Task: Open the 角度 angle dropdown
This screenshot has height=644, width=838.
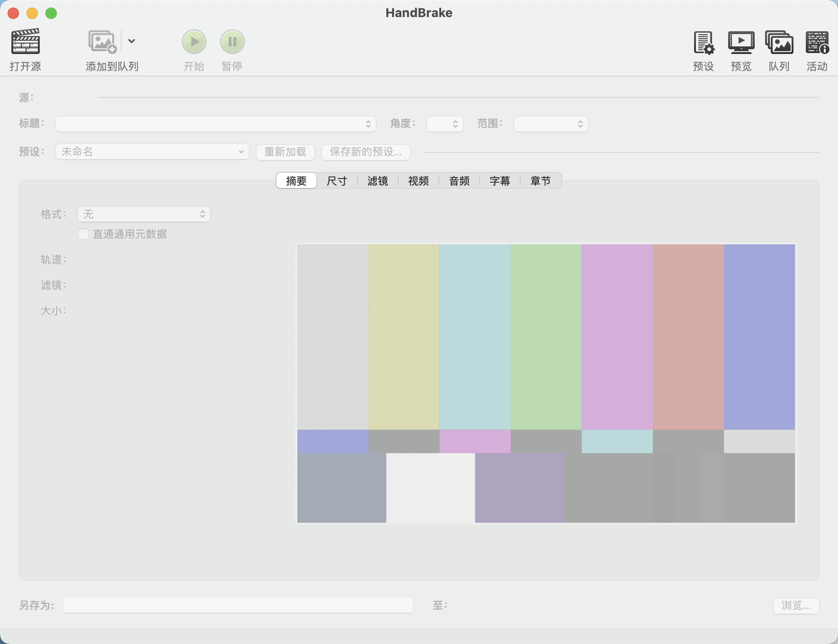Action: pos(445,124)
